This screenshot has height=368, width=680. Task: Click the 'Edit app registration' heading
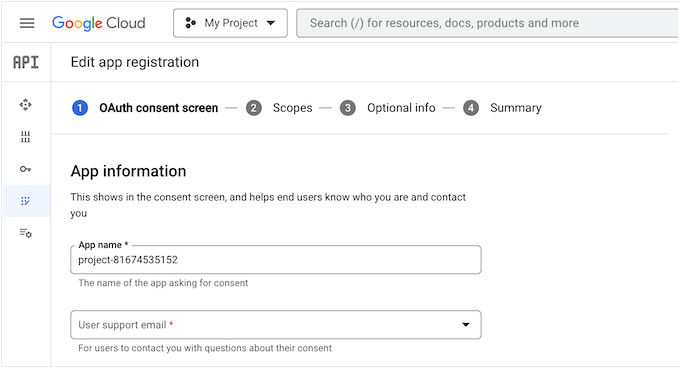tap(135, 62)
